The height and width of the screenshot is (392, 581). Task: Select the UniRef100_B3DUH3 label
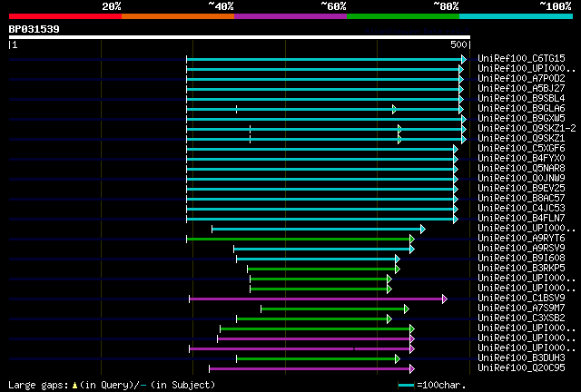pyautogui.click(x=521, y=358)
